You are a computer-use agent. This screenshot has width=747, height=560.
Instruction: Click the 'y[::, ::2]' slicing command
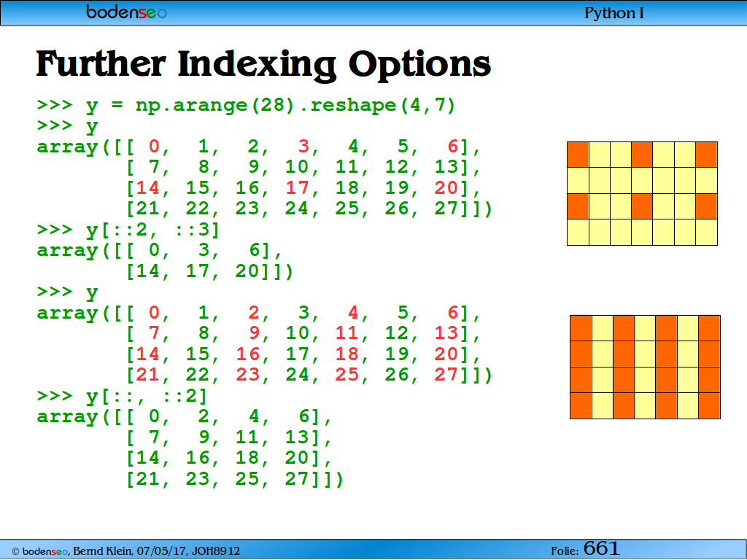[x=147, y=396]
